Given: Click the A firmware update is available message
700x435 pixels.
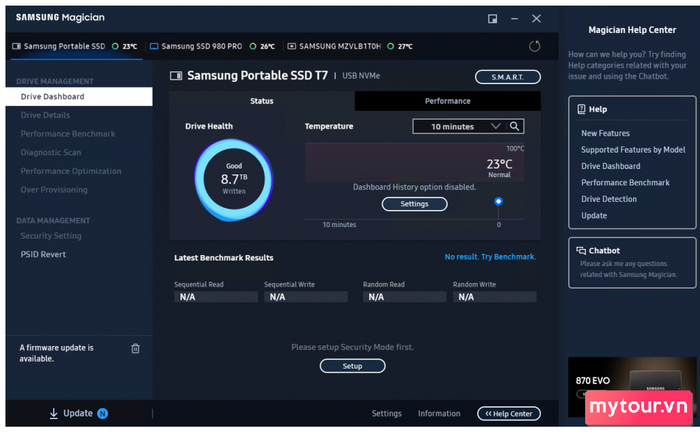Looking at the screenshot, I should coord(56,353).
